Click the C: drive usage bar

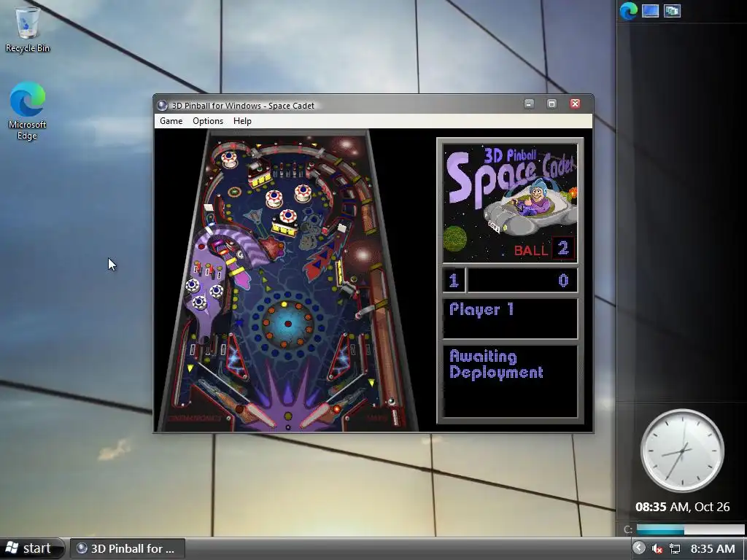(690, 529)
